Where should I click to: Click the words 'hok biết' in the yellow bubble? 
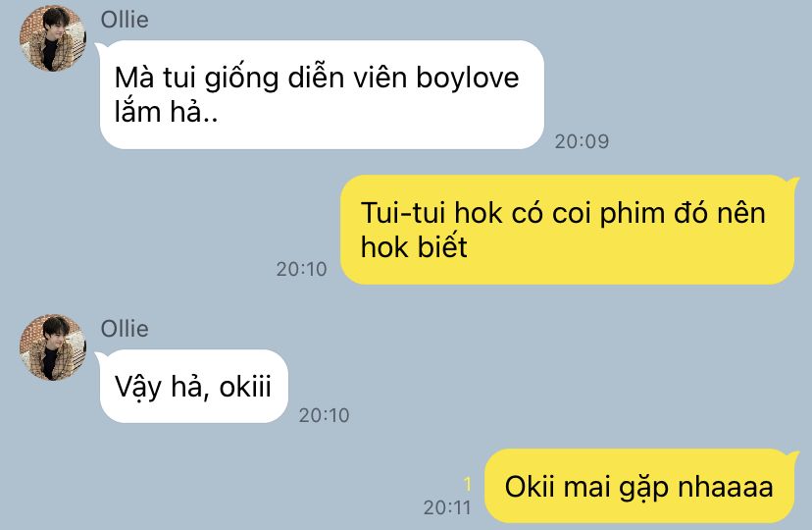[x=414, y=246]
